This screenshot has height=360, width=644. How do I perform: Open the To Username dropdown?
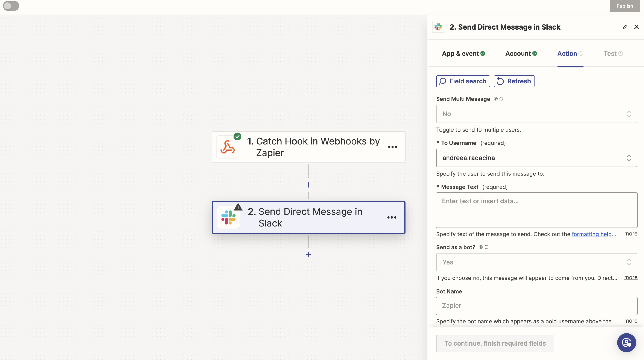[x=536, y=158]
